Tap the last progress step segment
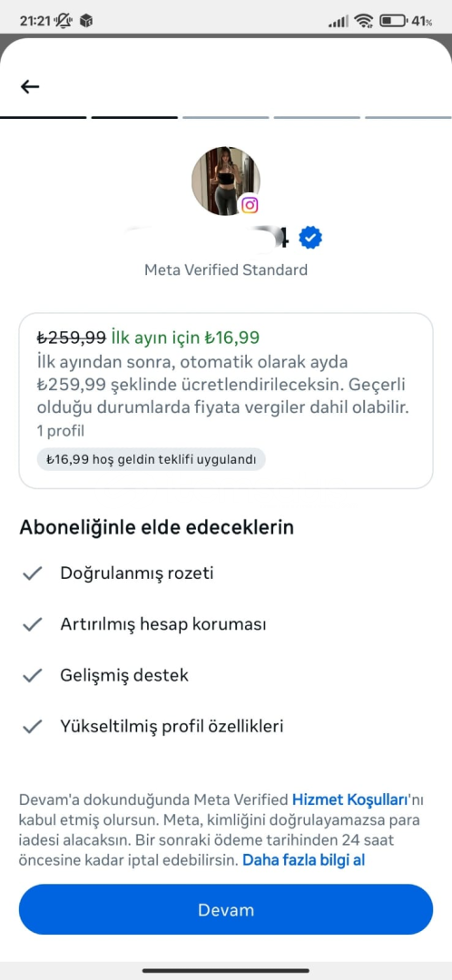The image size is (452, 980). (x=408, y=117)
